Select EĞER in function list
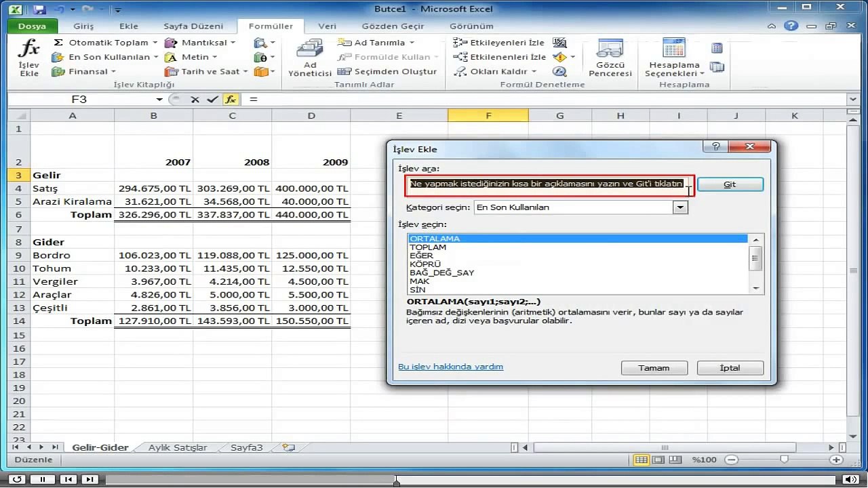868x488 pixels. click(x=577, y=256)
